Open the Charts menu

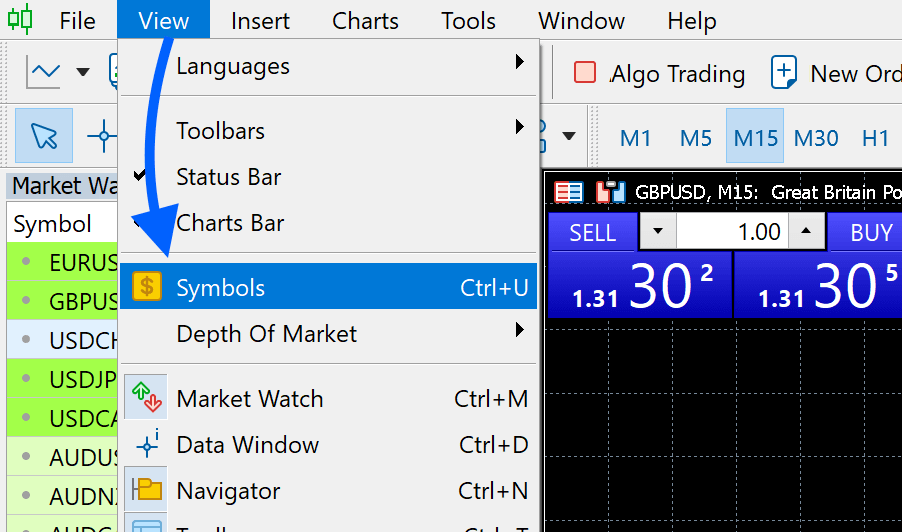365,21
